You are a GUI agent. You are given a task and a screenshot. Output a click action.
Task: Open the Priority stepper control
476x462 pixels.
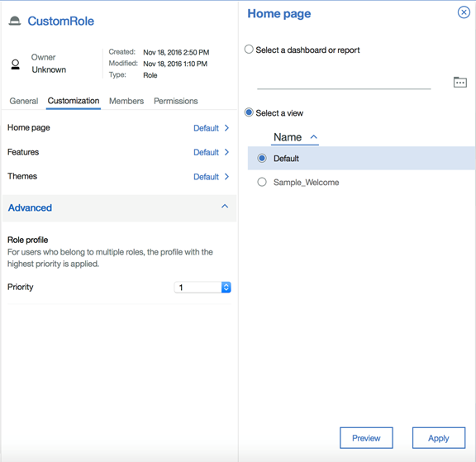point(226,287)
